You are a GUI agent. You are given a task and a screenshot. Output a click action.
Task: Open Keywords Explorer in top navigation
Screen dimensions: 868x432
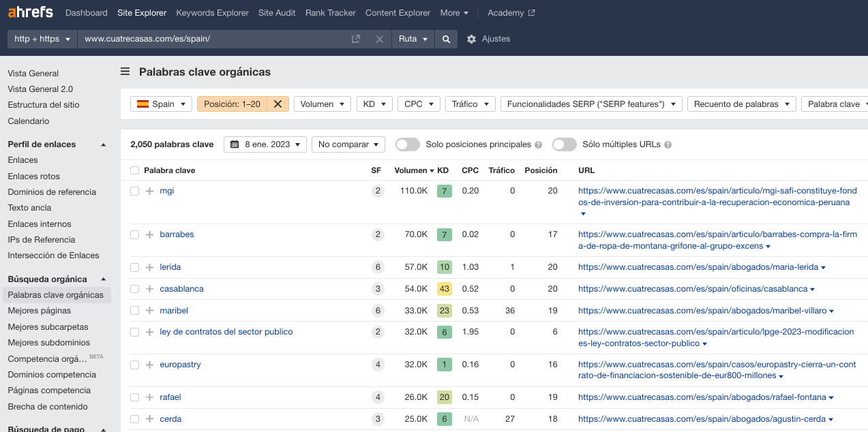(x=213, y=13)
